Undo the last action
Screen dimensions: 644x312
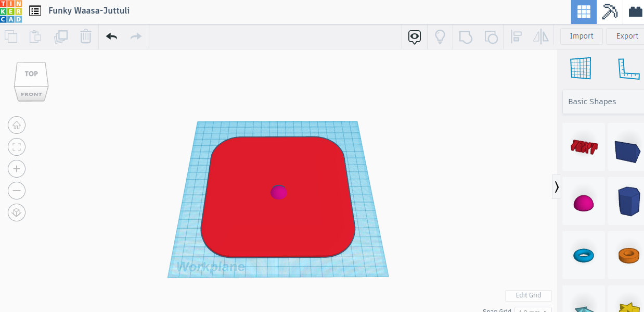(x=111, y=36)
